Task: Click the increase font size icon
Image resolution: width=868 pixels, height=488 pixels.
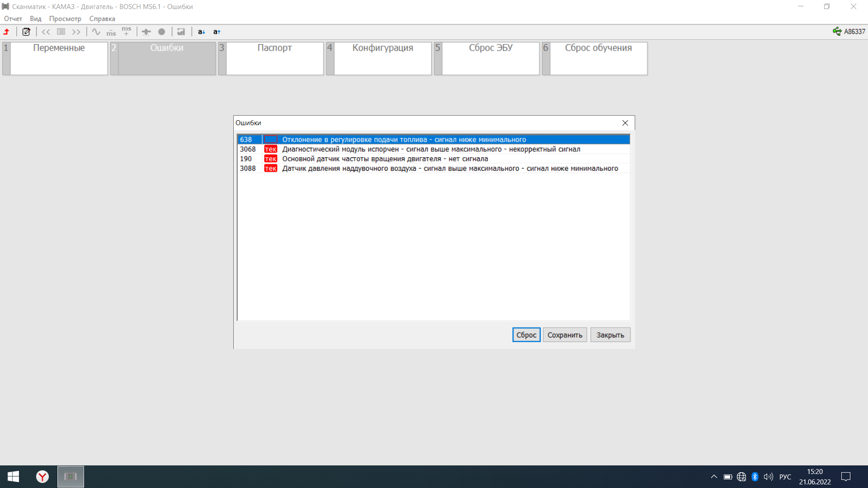Action: pyautogui.click(x=217, y=32)
